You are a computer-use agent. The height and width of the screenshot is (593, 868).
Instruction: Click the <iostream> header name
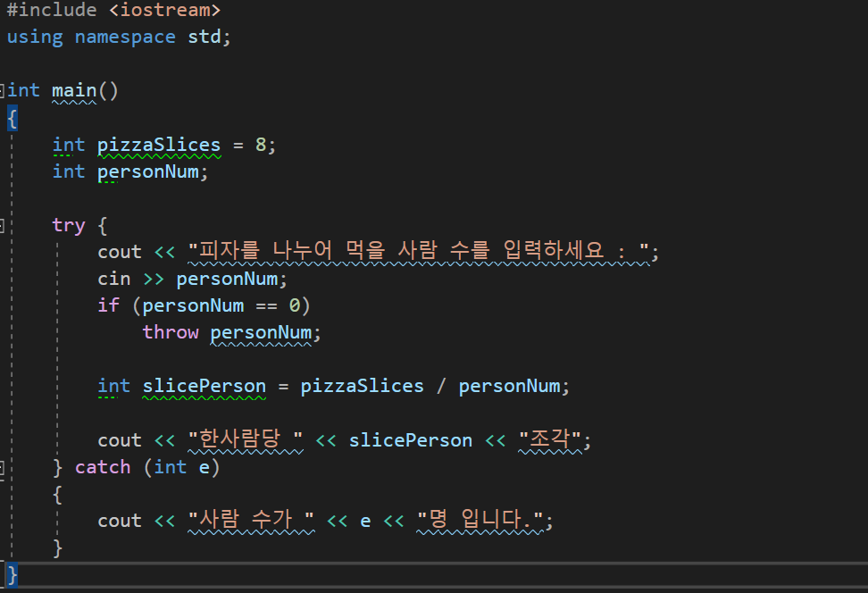pyautogui.click(x=164, y=10)
